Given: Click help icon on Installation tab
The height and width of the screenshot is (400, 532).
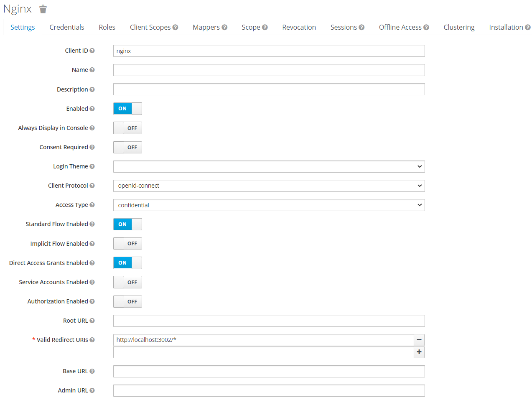Looking at the screenshot, I should (x=528, y=27).
